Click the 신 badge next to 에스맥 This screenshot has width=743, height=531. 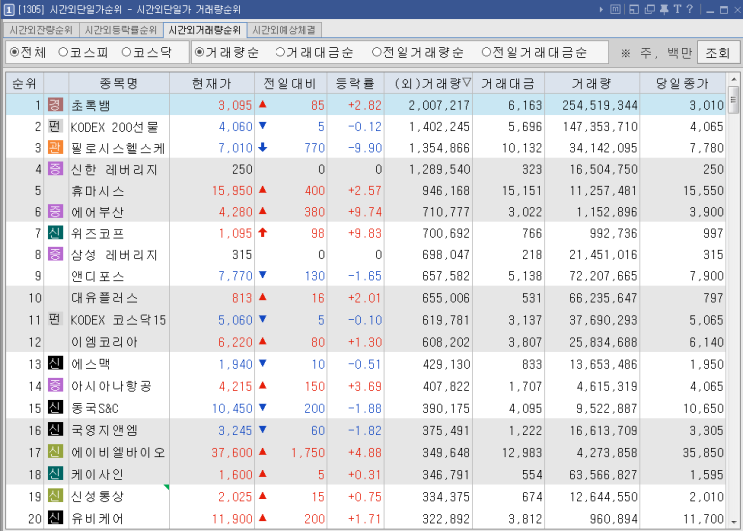(55, 363)
